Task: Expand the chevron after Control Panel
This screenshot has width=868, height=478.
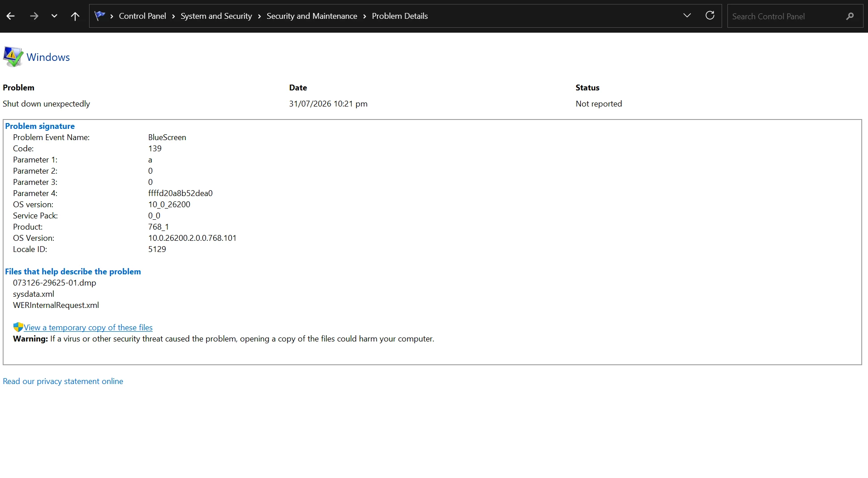Action: pyautogui.click(x=173, y=16)
